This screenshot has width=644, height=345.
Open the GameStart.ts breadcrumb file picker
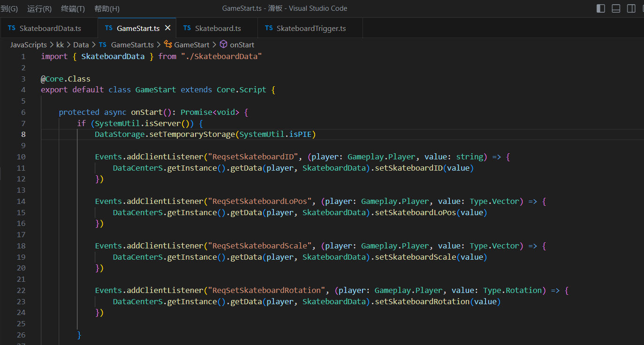pos(132,45)
